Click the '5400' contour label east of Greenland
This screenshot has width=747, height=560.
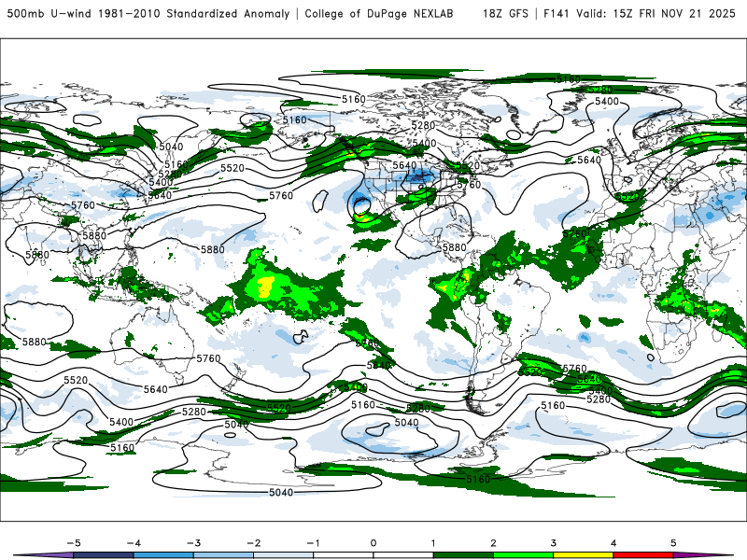coord(607,102)
